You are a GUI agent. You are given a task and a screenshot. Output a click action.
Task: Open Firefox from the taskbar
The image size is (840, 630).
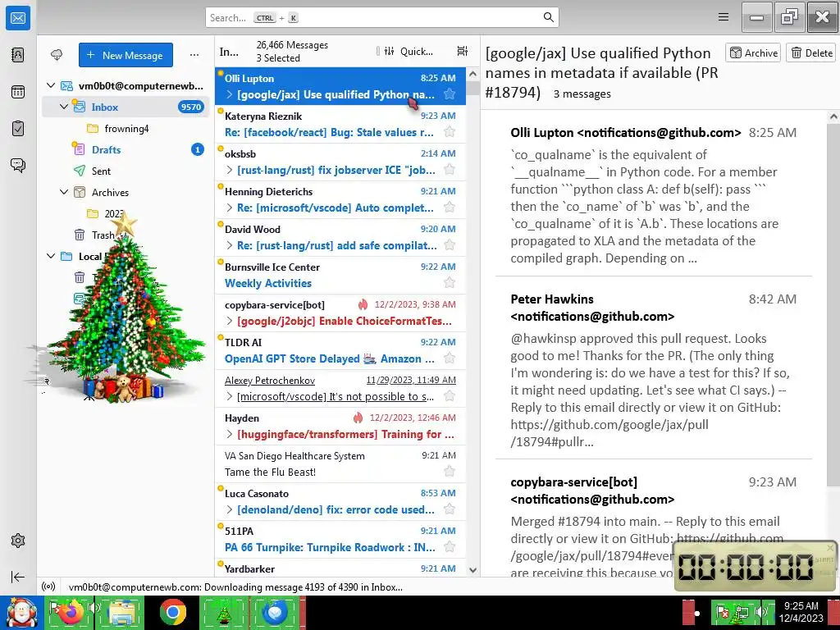(x=71, y=613)
